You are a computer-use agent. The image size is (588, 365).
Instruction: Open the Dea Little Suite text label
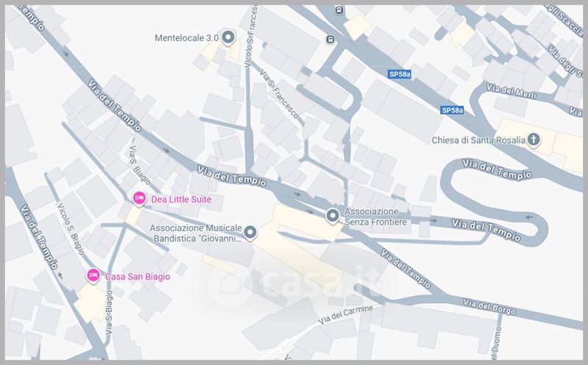181,199
